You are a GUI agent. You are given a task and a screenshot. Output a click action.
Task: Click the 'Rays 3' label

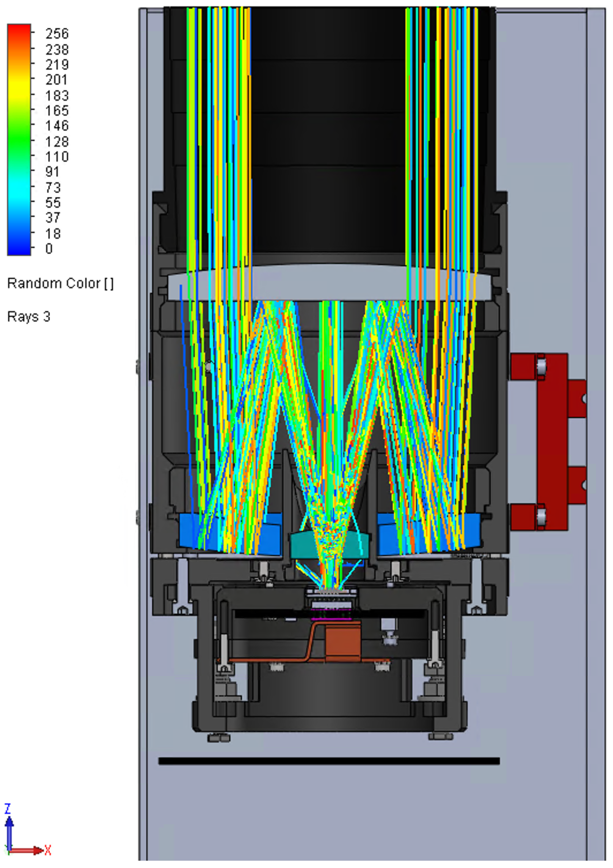click(x=29, y=316)
